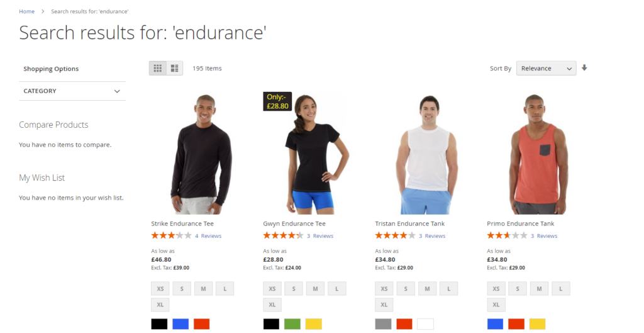Open the Tristan Endurance Tank product image
Screen dimensions: 644x333
pyautogui.click(x=427, y=154)
